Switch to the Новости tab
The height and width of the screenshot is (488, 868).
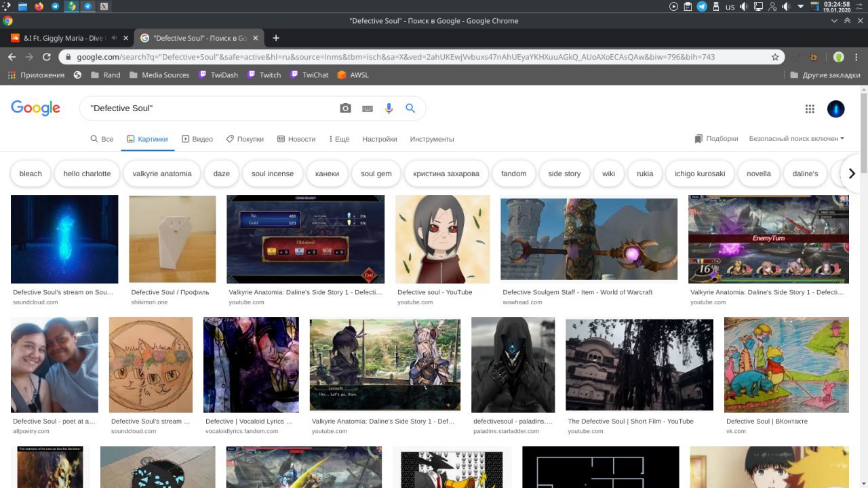click(296, 139)
